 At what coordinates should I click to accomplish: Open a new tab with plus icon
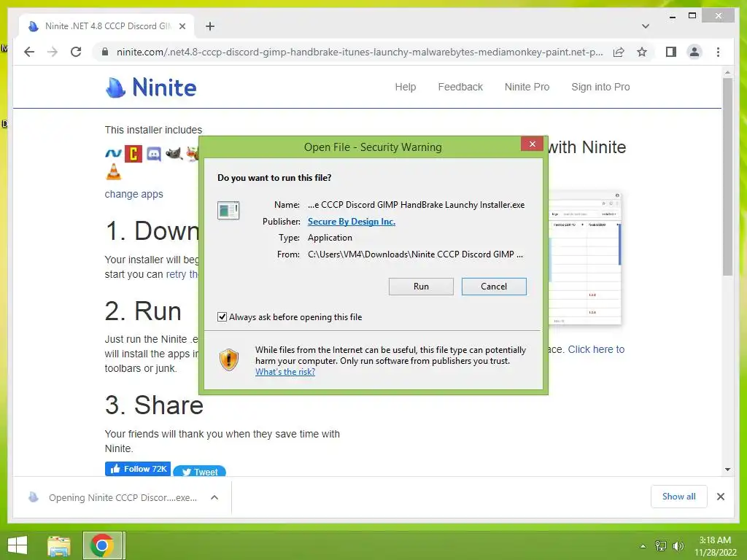coord(210,26)
